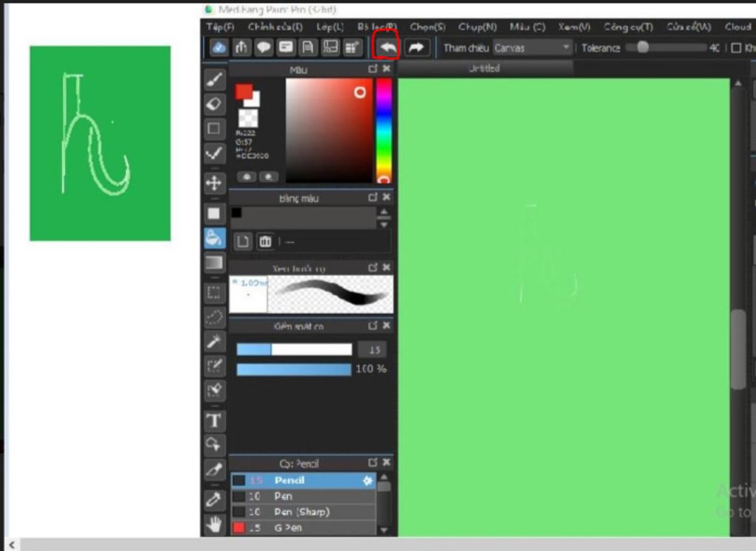The image size is (756, 551).
Task: Open the Cửa sổ(W) menu
Action: click(689, 27)
